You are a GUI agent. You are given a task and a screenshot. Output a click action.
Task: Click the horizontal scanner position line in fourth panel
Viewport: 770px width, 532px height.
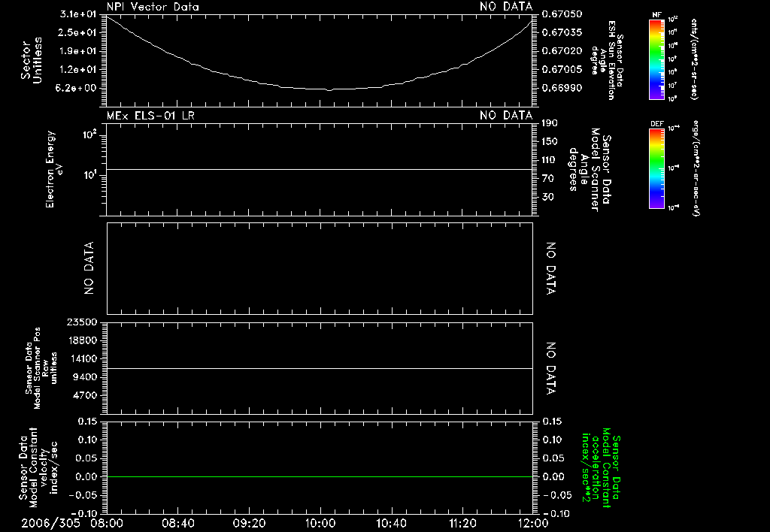[319, 368]
